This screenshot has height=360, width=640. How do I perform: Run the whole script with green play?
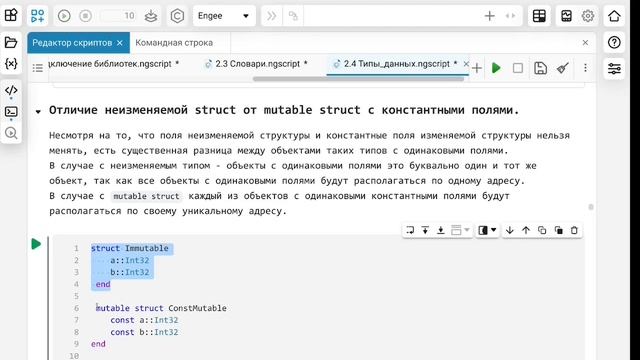[496, 68]
